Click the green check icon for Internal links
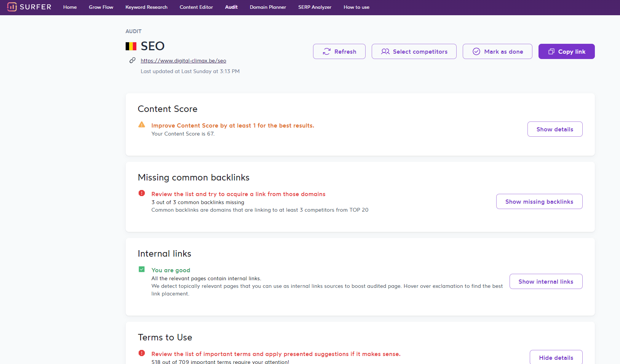This screenshot has height=364, width=620. [142, 269]
